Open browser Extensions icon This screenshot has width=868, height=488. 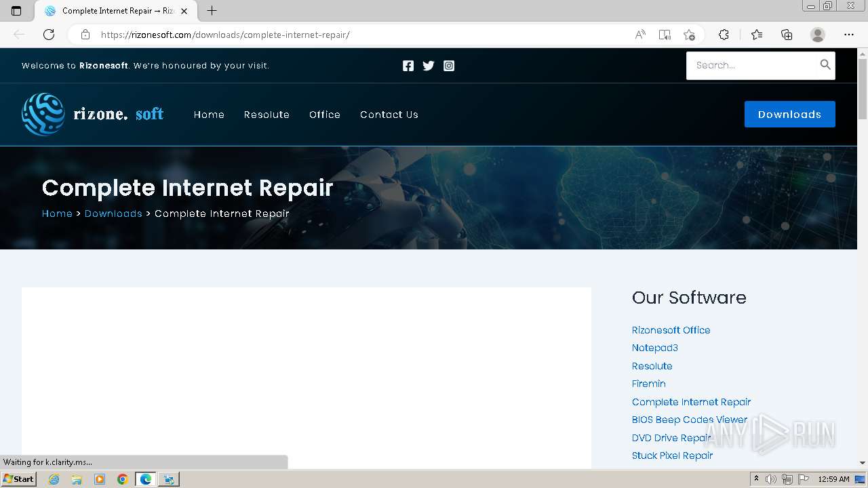click(724, 35)
